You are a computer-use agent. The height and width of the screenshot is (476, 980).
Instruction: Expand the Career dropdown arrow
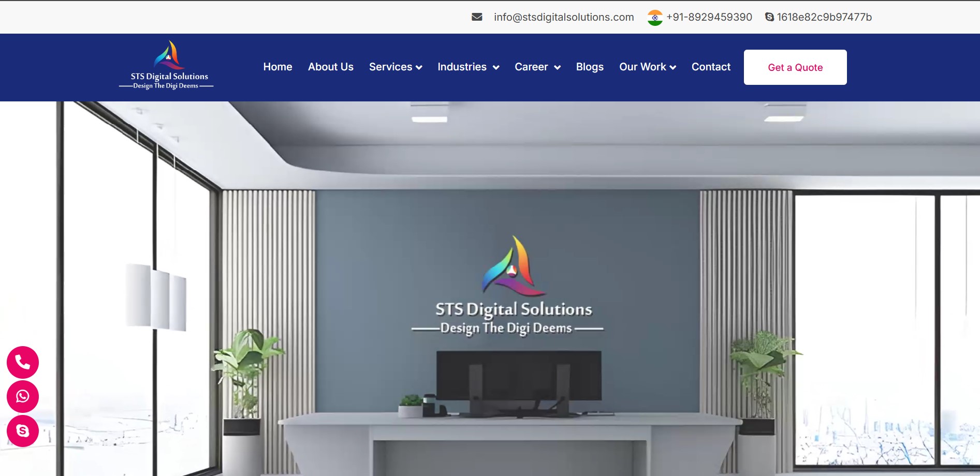[557, 68]
